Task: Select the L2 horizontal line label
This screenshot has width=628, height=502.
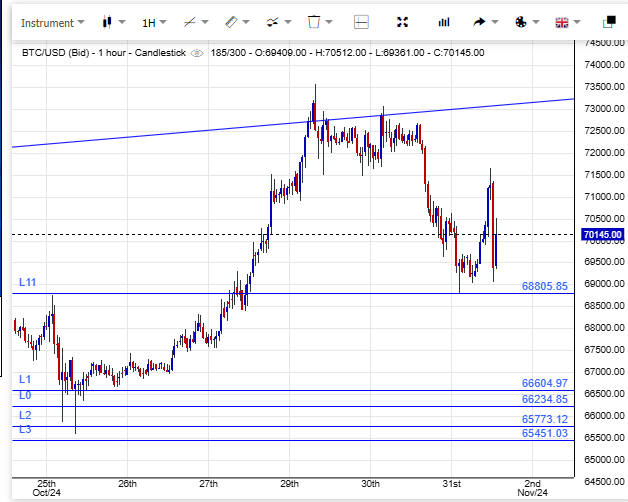Action: [25, 415]
